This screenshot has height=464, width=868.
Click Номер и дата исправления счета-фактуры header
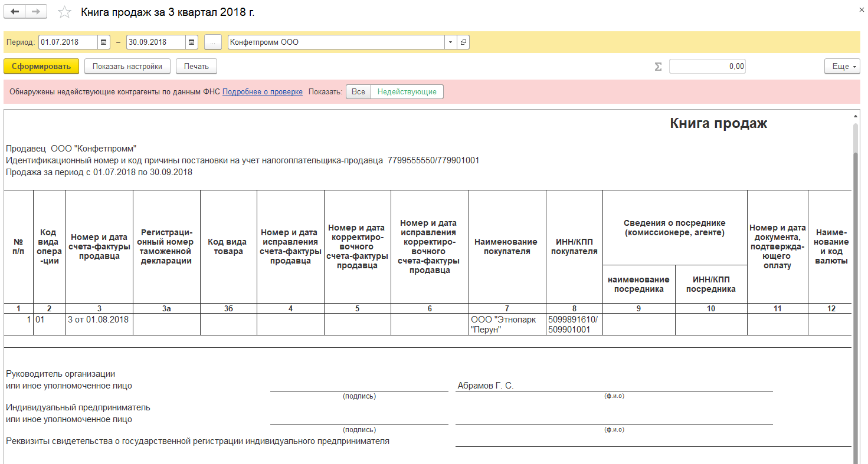tap(290, 246)
